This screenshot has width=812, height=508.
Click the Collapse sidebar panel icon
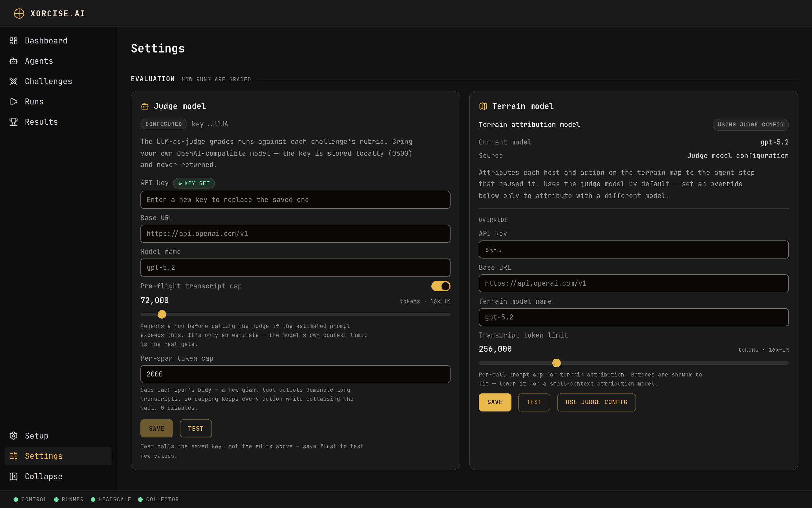coord(14,476)
